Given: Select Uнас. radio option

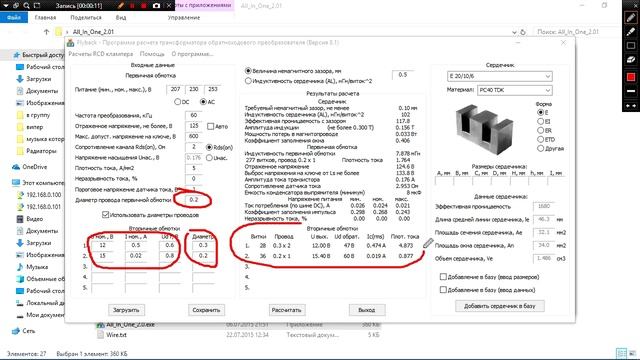Looking at the screenshot, I should click(209, 158).
